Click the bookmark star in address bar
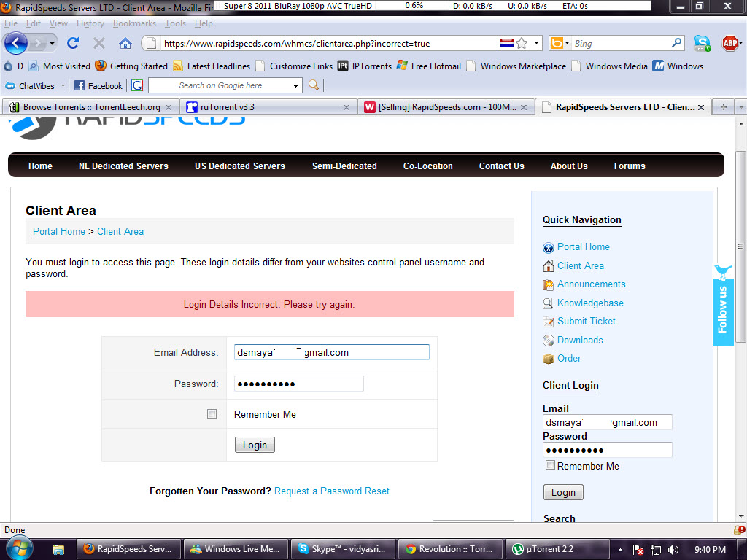Viewport: 747px width, 560px height. (x=522, y=43)
